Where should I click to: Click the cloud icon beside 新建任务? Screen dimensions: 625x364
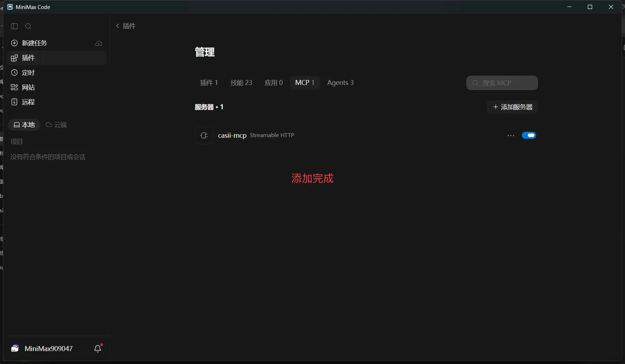pos(98,43)
